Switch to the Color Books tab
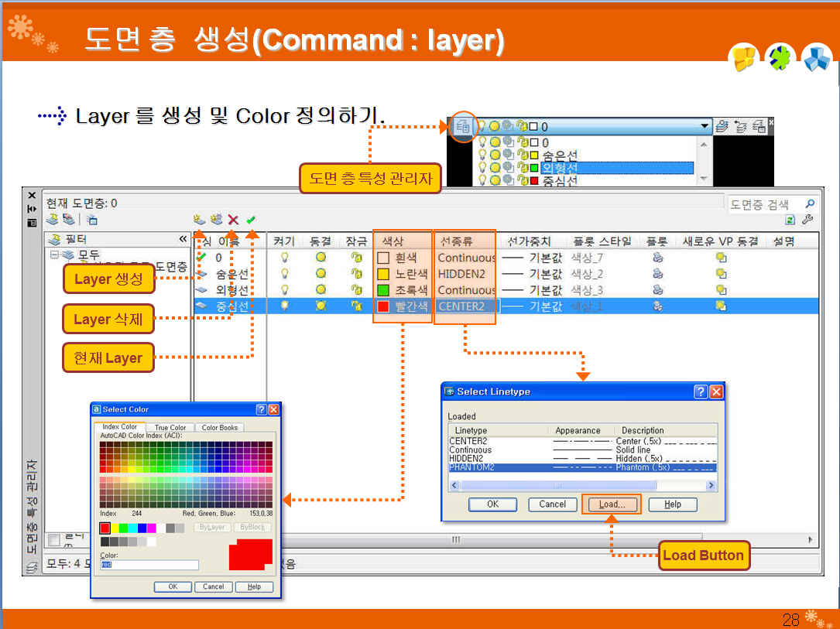 click(x=220, y=427)
